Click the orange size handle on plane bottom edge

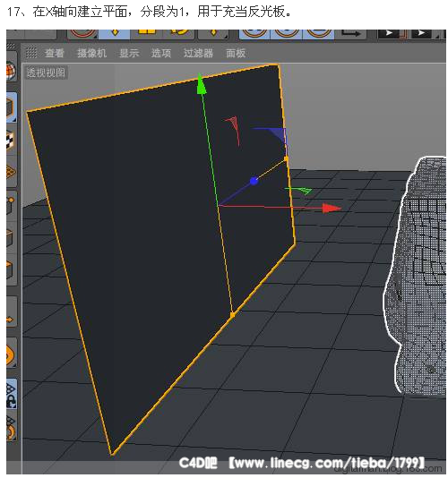click(x=232, y=314)
